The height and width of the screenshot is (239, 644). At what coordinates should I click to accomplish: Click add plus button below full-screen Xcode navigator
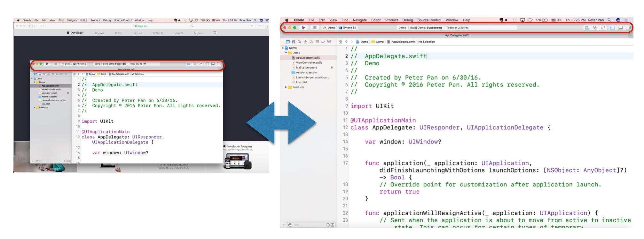[x=284, y=225]
